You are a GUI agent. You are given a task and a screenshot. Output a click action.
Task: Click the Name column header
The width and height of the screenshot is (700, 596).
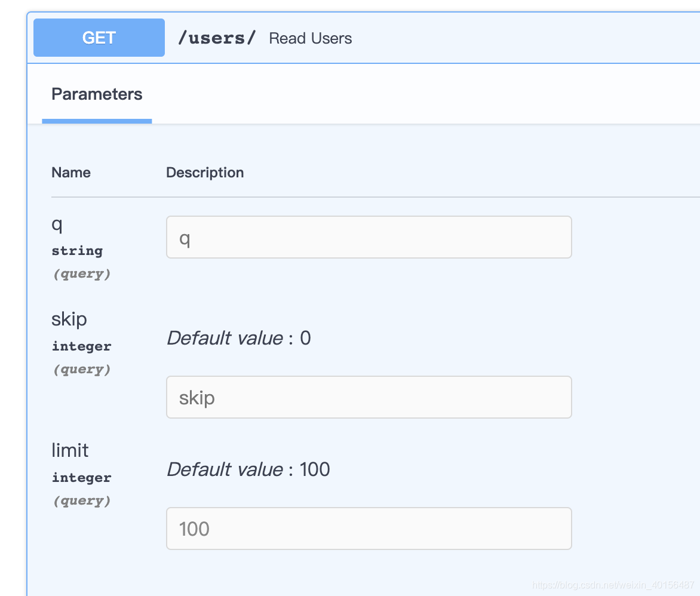pyautogui.click(x=71, y=173)
